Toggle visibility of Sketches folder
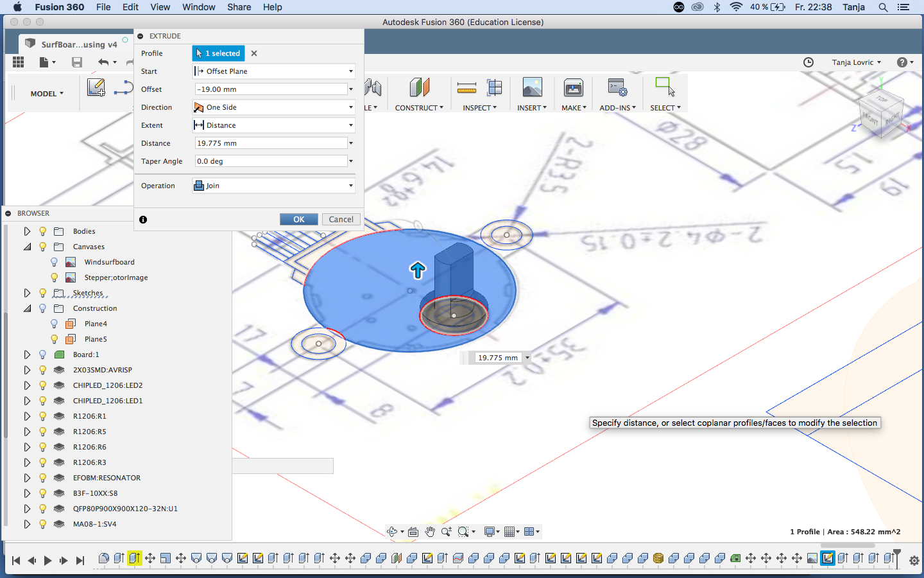Image resolution: width=924 pixels, height=578 pixels. point(42,293)
